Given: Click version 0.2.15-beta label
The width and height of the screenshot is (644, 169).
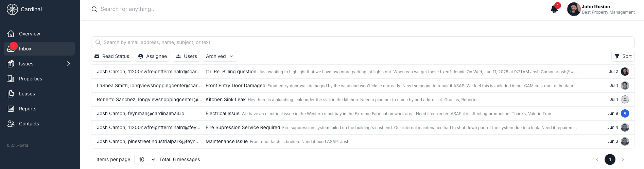Looking at the screenshot, I should [17, 145].
